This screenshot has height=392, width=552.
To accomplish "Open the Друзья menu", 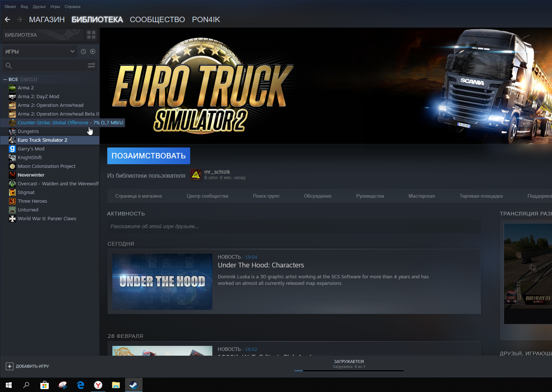I will pyautogui.click(x=39, y=7).
